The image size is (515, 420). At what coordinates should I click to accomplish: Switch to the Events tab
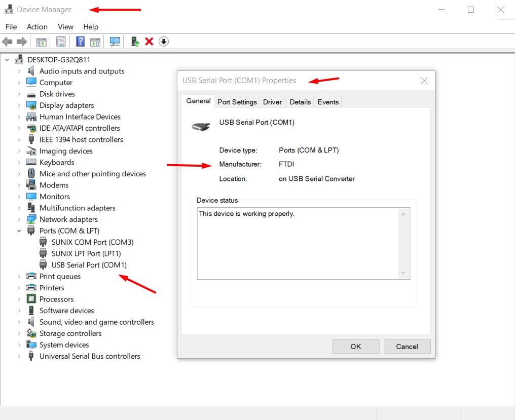(x=328, y=102)
